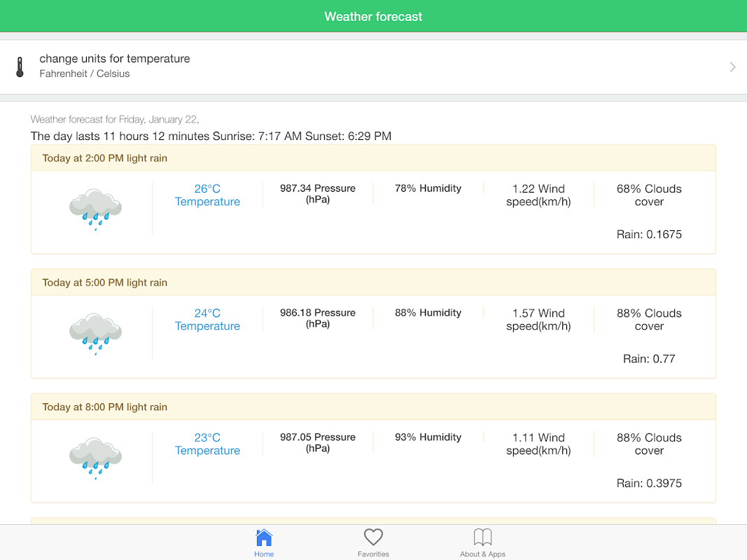Open the About & Apps book tab

(x=482, y=542)
